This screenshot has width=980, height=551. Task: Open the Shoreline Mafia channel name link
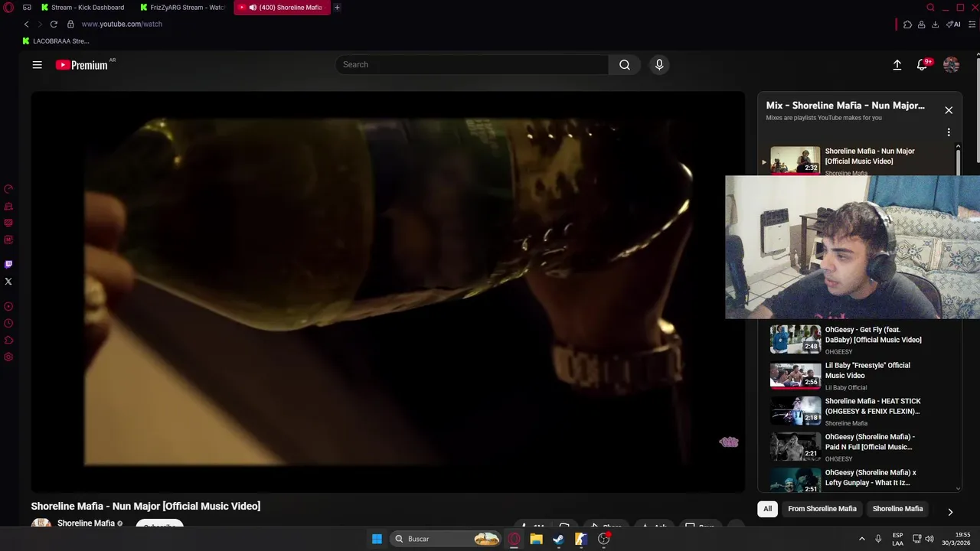86,523
